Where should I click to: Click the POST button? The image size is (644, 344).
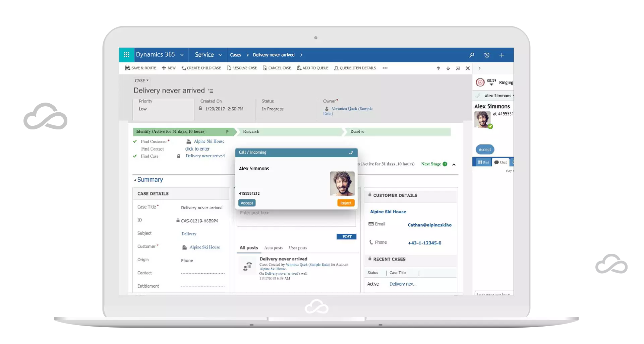tap(346, 237)
